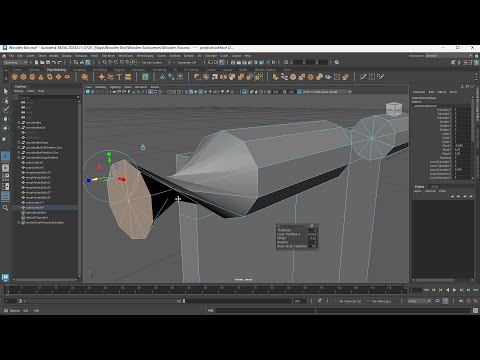The image size is (480, 360).
Task: Toggle timeline sound mute icon
Action: (461, 301)
